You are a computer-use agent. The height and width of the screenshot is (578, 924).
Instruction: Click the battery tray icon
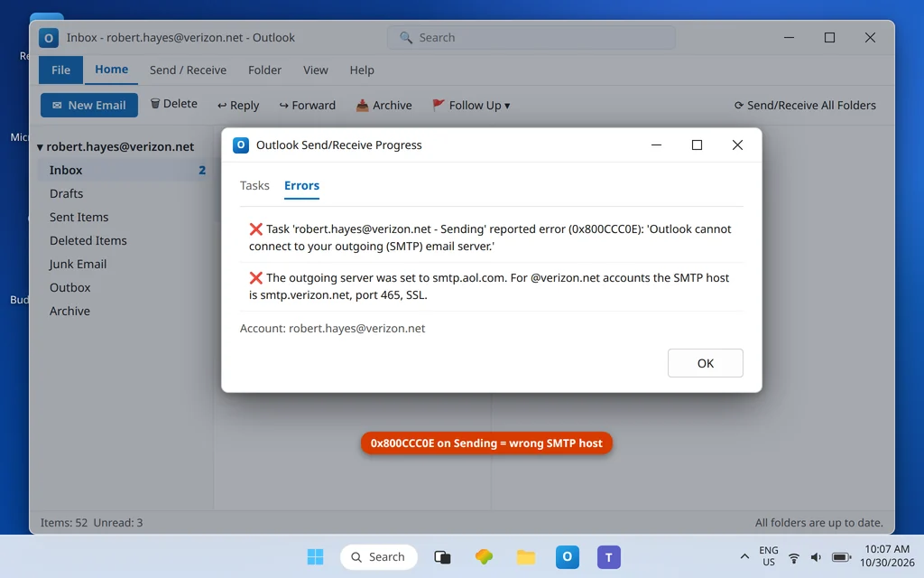tap(841, 557)
